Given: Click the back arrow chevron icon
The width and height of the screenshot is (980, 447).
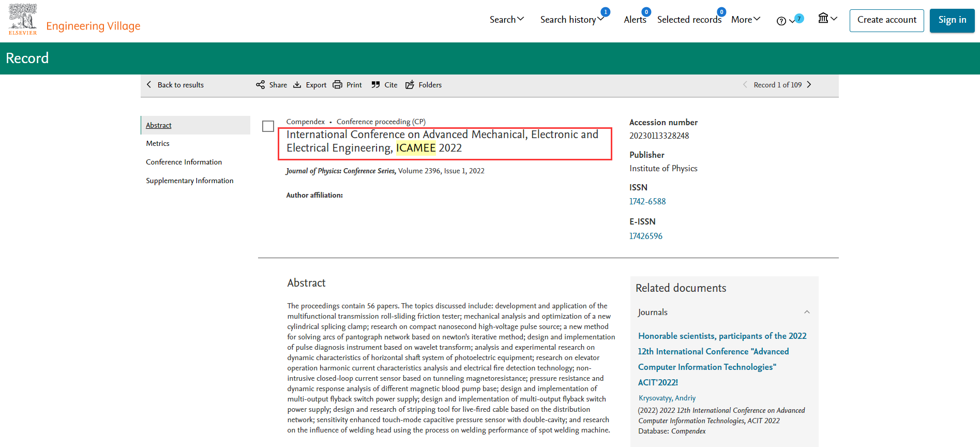Looking at the screenshot, I should (x=149, y=84).
